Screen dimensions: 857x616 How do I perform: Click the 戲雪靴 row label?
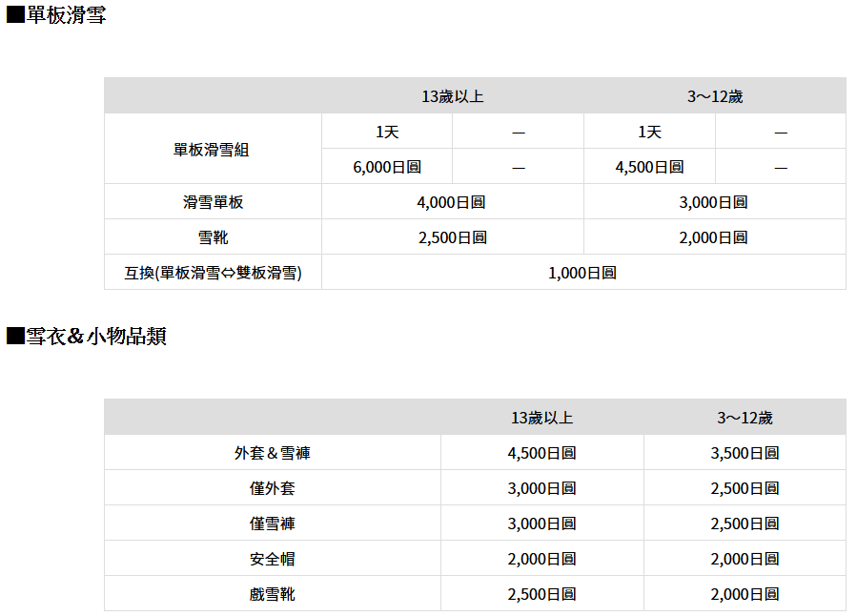[272, 594]
